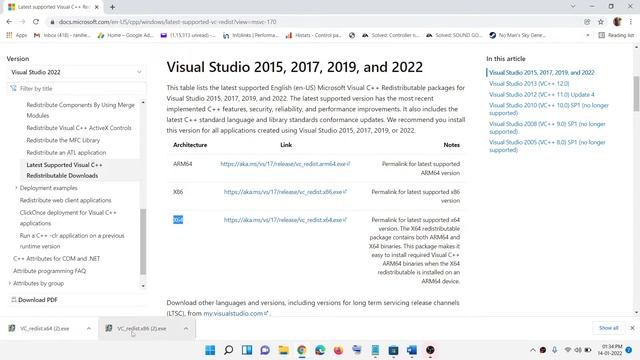Open Microsoft Store from taskbar
This screenshot has height=360, width=640.
tap(393, 350)
